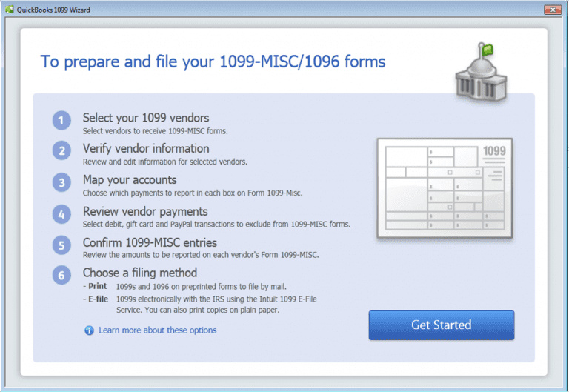Screen dimensions: 569x392
Task: Select the 'Choose a filing method' heading
Action: (140, 273)
